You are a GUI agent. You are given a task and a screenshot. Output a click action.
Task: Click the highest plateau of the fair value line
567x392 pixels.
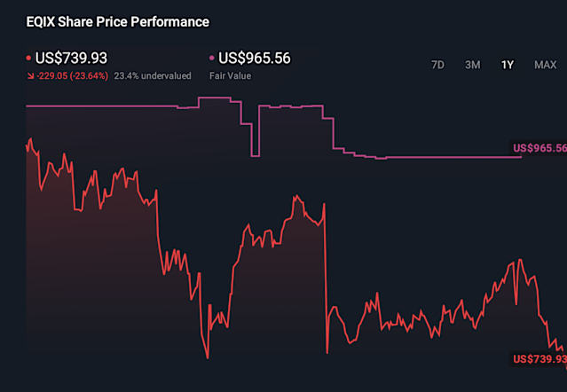(219, 98)
